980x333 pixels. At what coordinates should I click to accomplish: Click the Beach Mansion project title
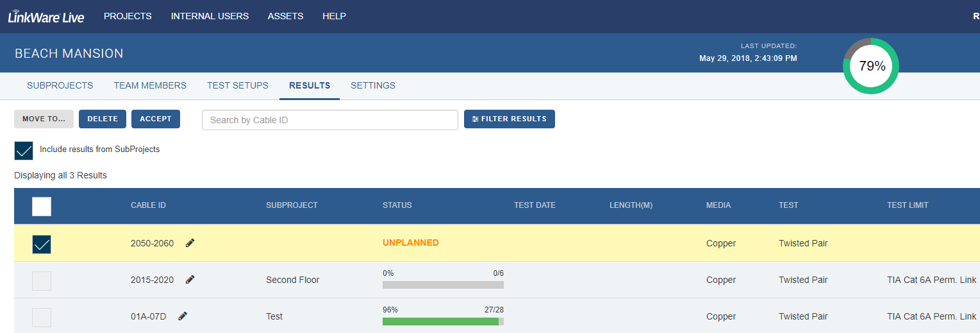coord(69,53)
